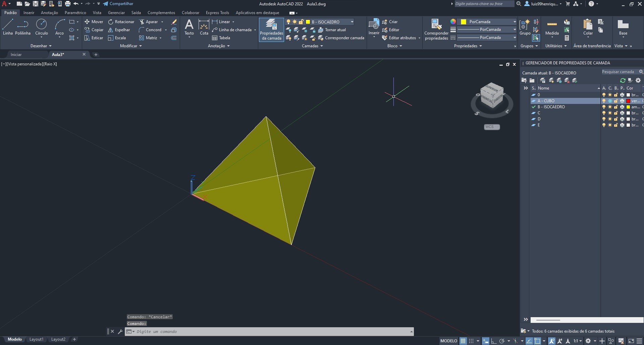Expand the layer filter tree chevron

(x=526, y=88)
